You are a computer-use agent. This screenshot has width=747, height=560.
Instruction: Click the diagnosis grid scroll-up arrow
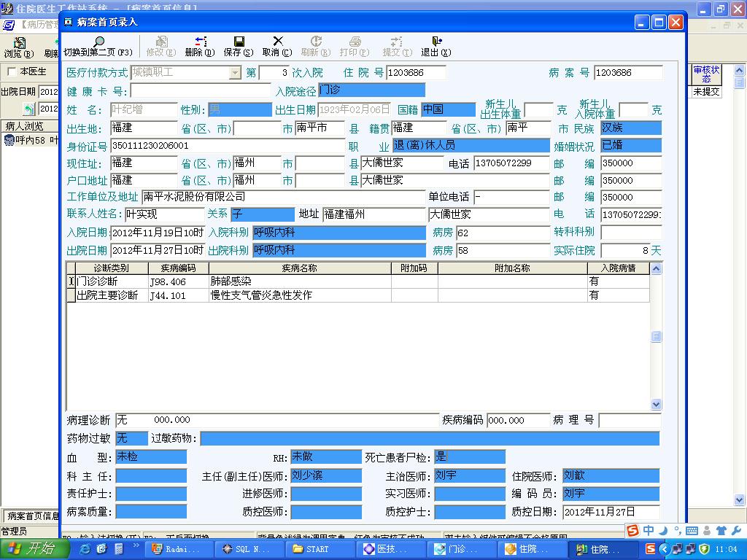coord(656,268)
